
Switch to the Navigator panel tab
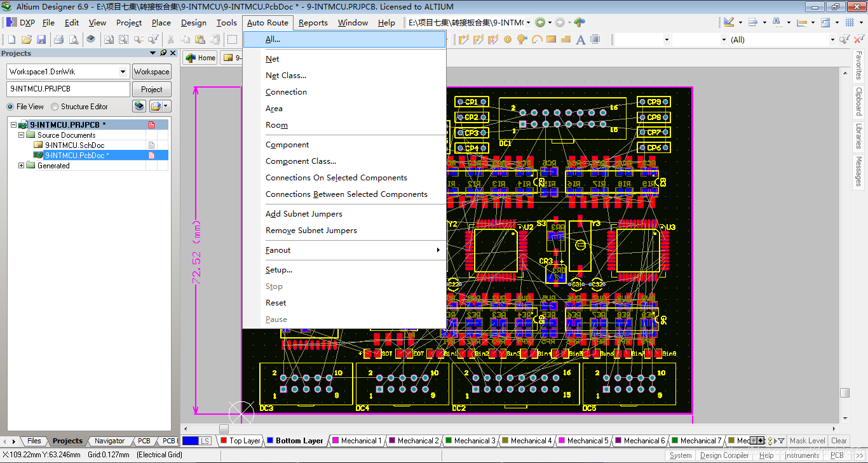pos(109,441)
